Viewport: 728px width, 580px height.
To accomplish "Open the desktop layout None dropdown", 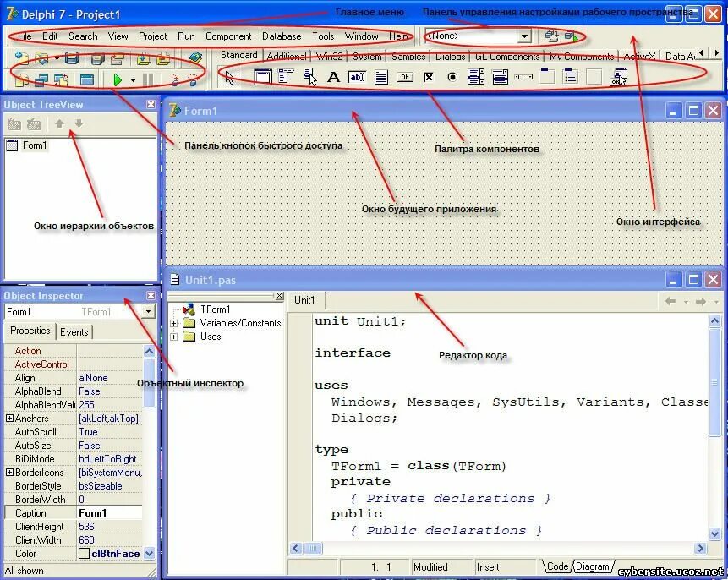I will coord(524,36).
